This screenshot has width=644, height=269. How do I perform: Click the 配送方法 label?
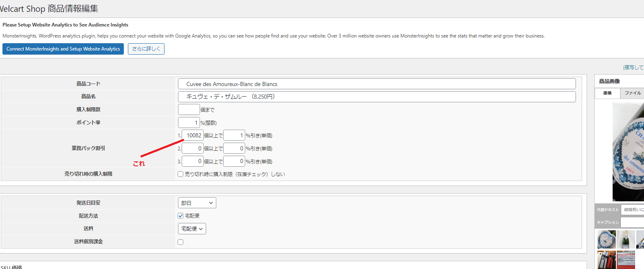[x=88, y=216]
